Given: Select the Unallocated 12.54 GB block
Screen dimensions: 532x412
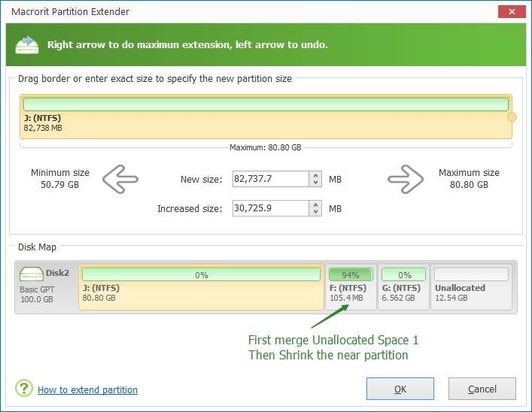Looking at the screenshot, I should coord(471,287).
